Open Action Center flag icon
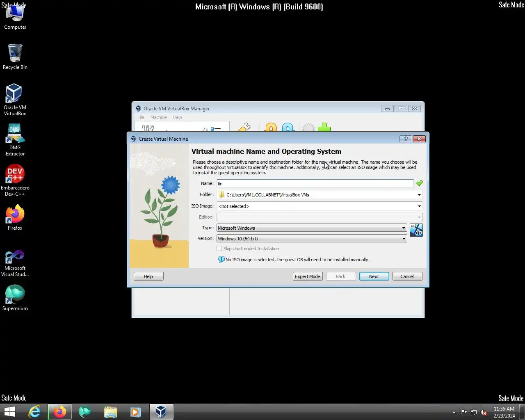 pos(463,412)
